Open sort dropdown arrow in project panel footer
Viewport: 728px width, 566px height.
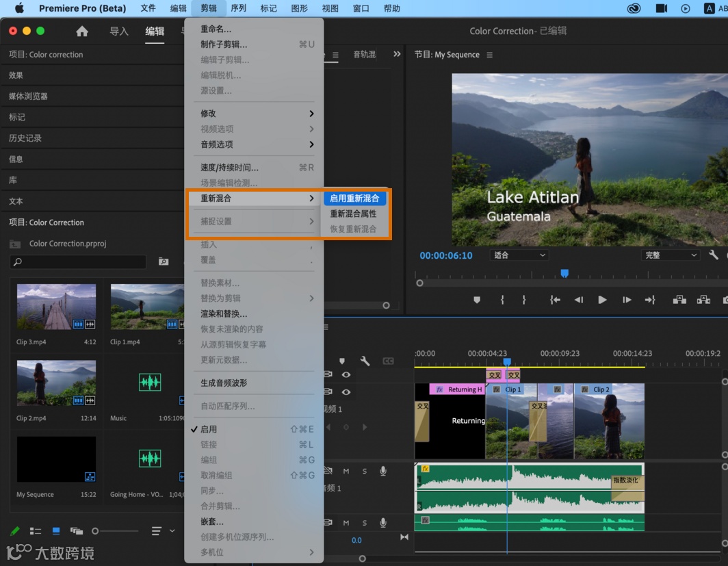pos(172,530)
